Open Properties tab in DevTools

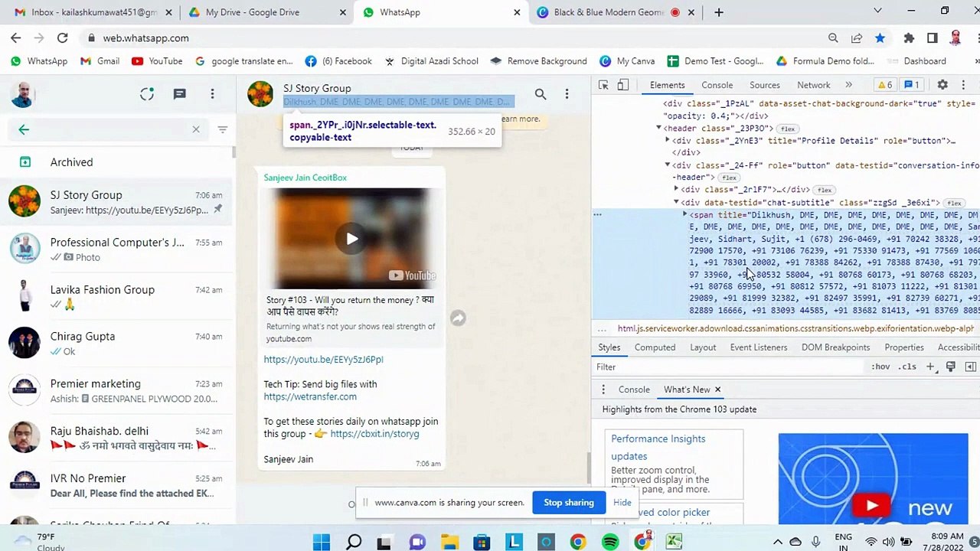click(904, 347)
